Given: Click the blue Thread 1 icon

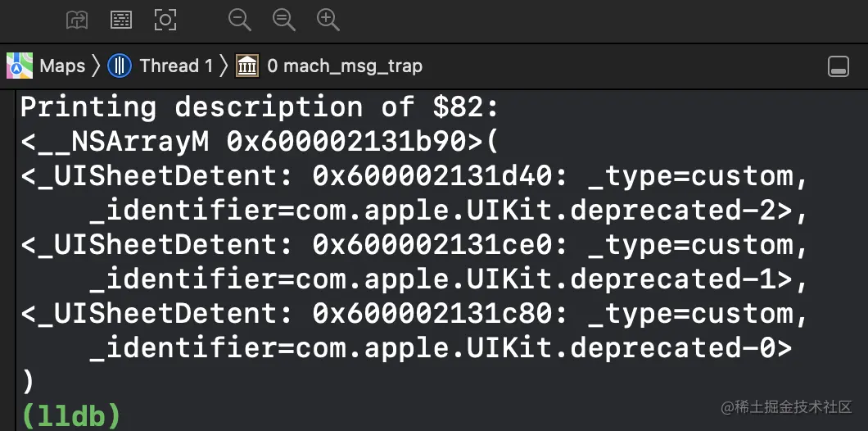Looking at the screenshot, I should [x=120, y=66].
